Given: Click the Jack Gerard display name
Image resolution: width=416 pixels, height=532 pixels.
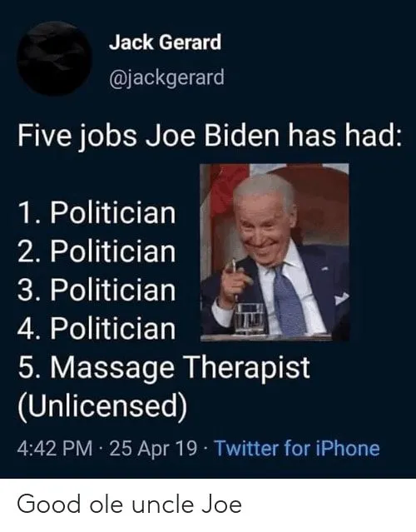Looking at the screenshot, I should 165,42.
